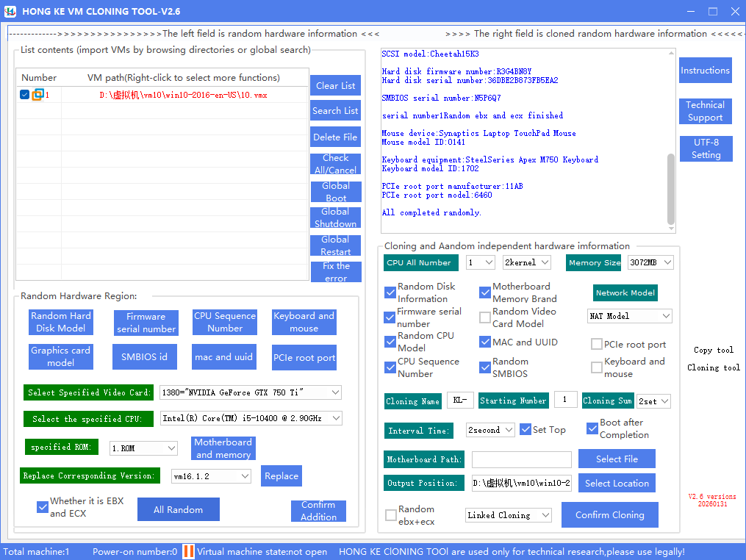Expand the specified CPU dropdown list
The image size is (746, 560).
tap(251, 418)
